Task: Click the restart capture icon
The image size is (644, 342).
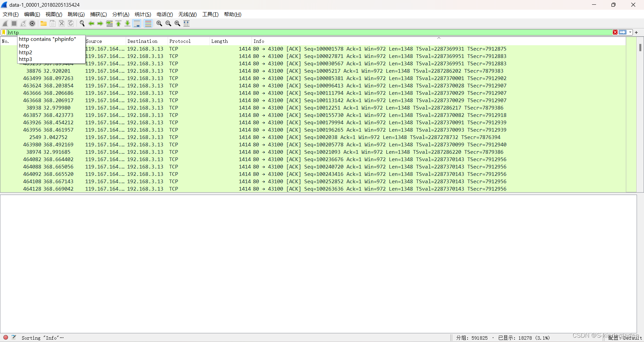Action: coord(23,23)
